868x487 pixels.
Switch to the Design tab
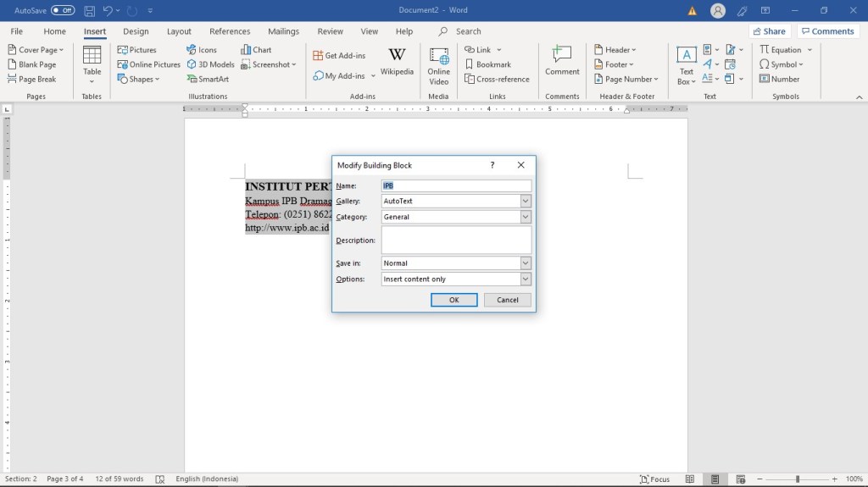pos(136,31)
